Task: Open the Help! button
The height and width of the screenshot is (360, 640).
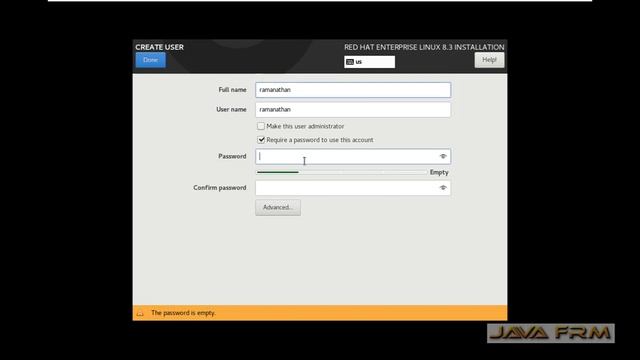Action: 489,60
